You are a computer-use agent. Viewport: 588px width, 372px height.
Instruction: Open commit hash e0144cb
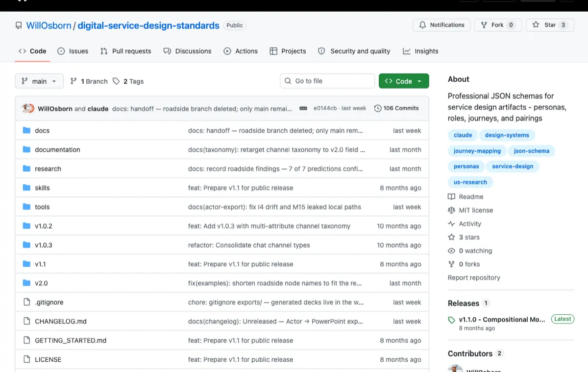pos(324,108)
